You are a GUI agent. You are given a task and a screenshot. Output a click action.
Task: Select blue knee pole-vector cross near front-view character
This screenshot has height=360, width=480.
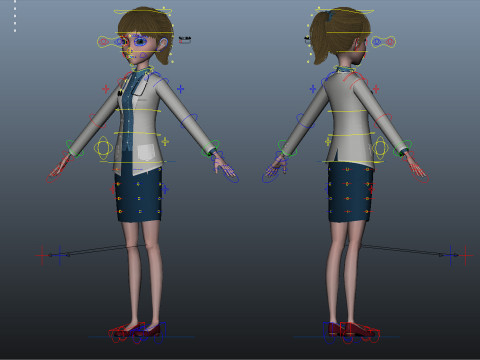[60, 256]
